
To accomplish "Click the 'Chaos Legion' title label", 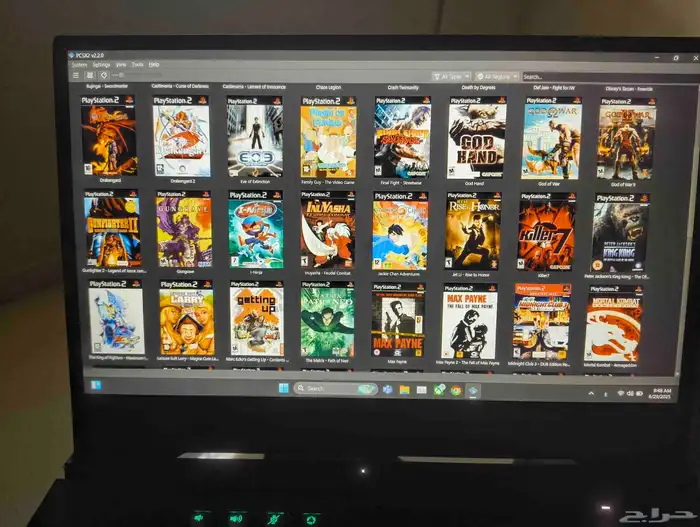I will tap(328, 87).
